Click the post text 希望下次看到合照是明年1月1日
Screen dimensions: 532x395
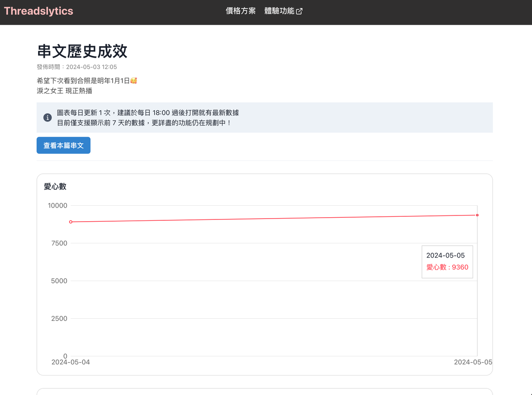click(83, 81)
